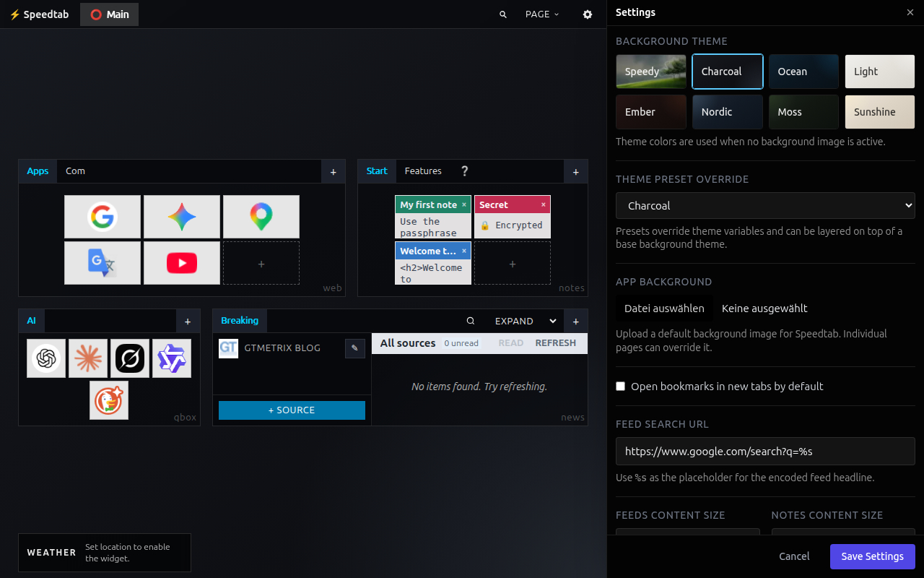924x578 pixels.
Task: Click the Feed Search URL field
Action: click(x=765, y=452)
